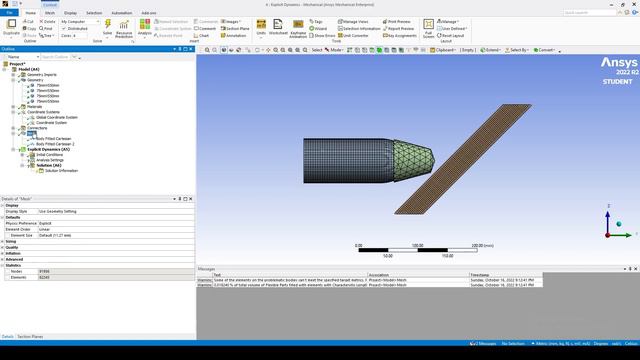Click the Solve lightning bolt icon
640x360 pixels.
(x=108, y=24)
